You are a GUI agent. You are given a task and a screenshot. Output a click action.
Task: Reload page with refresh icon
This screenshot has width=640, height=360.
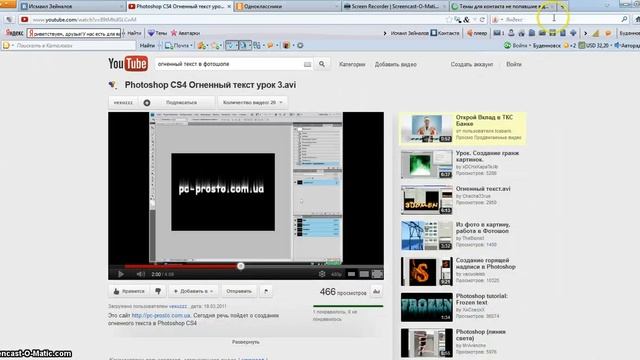(x=482, y=20)
